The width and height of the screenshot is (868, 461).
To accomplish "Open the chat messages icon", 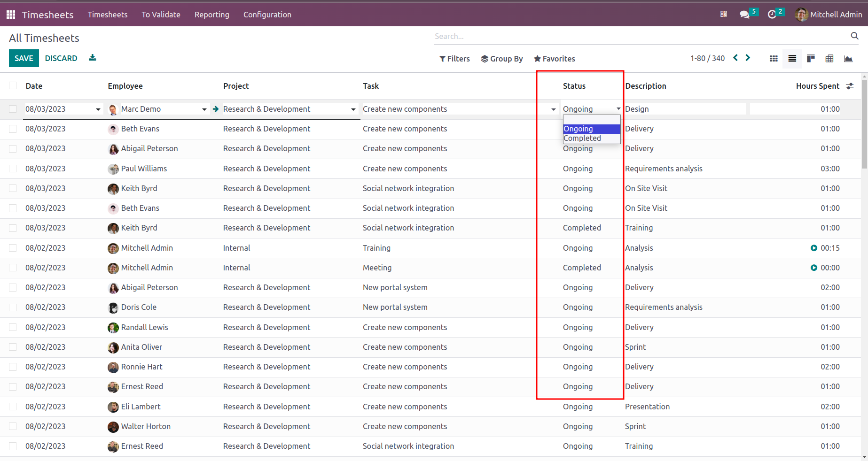I will tap(744, 15).
